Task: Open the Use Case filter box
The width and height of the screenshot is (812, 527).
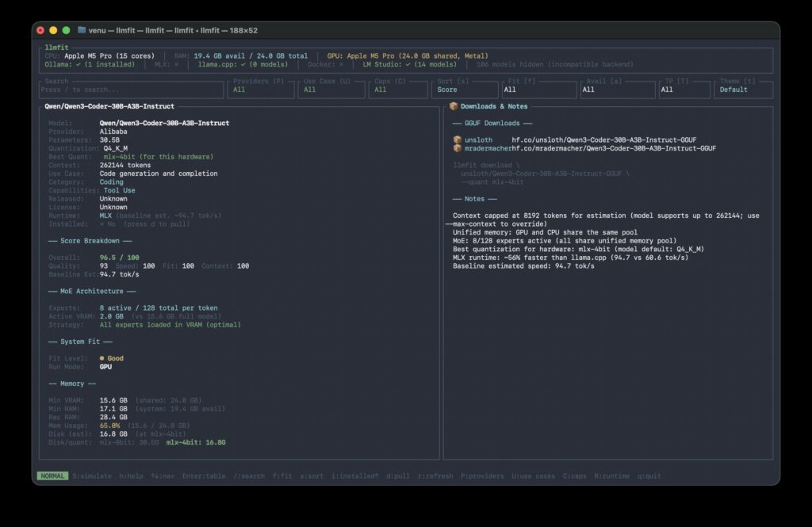Action: coord(331,90)
